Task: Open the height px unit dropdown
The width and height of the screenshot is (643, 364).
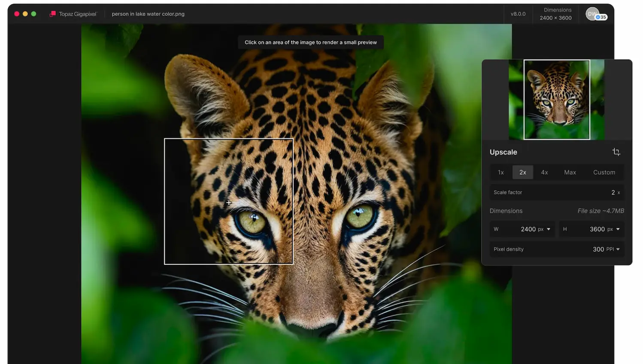Action: pyautogui.click(x=614, y=229)
